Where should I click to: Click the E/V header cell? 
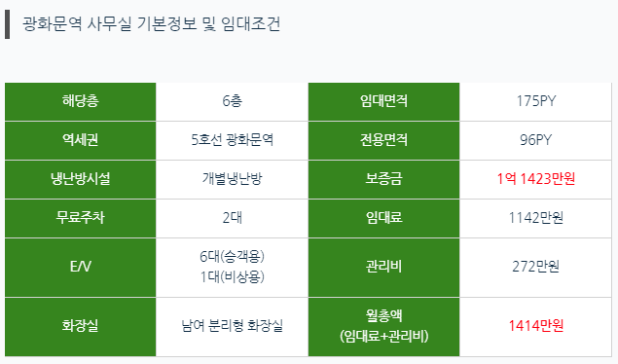81,268
